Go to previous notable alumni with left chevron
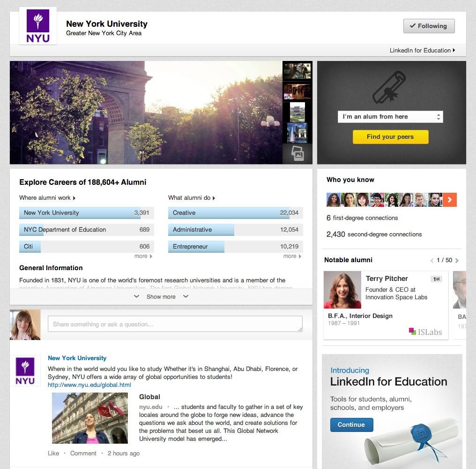Image resolution: width=476 pixels, height=469 pixels. [431, 260]
